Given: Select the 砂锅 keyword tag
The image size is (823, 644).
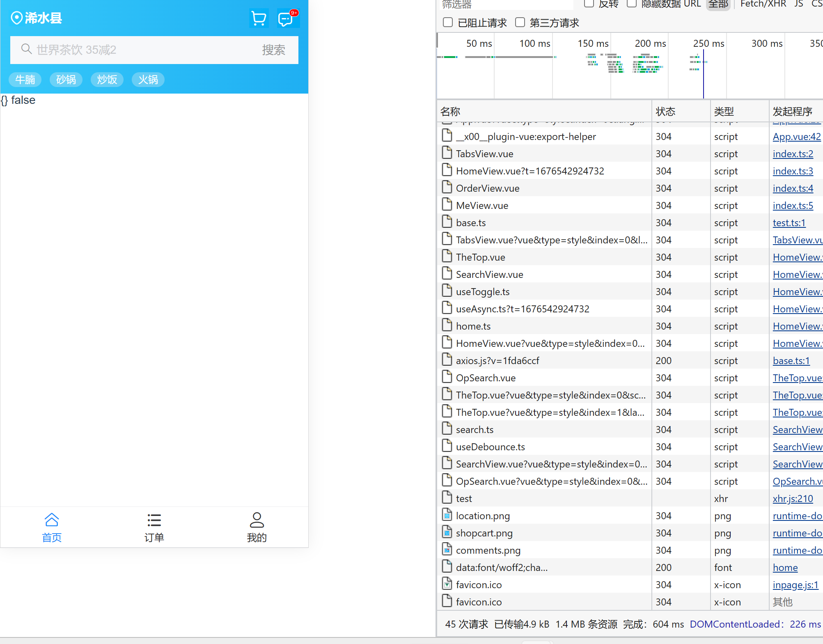Looking at the screenshot, I should [x=66, y=79].
